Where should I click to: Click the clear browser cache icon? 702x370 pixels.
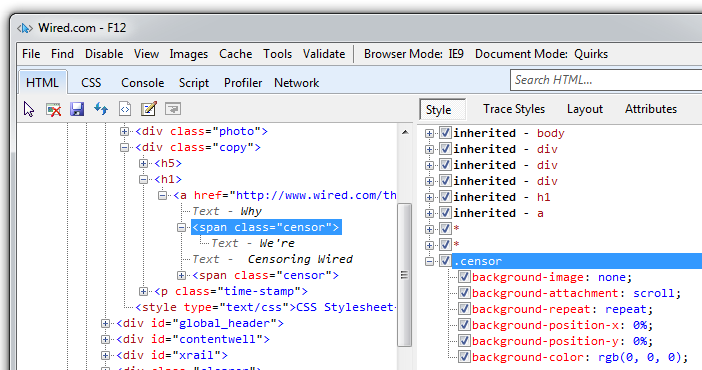point(54,109)
